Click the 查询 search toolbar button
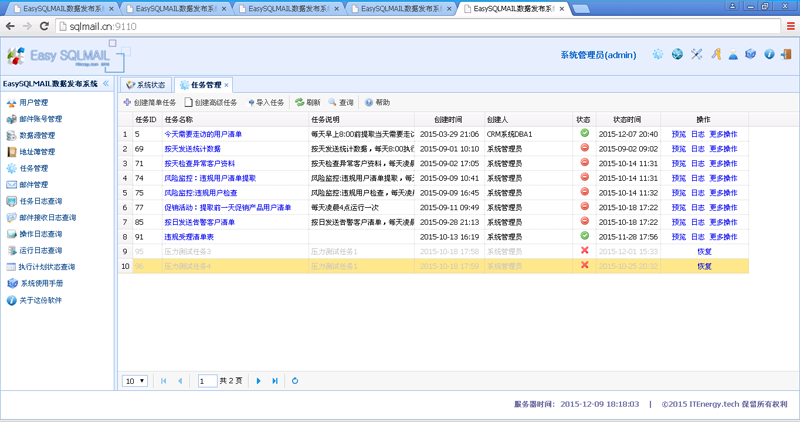This screenshot has width=800, height=422. 340,102
